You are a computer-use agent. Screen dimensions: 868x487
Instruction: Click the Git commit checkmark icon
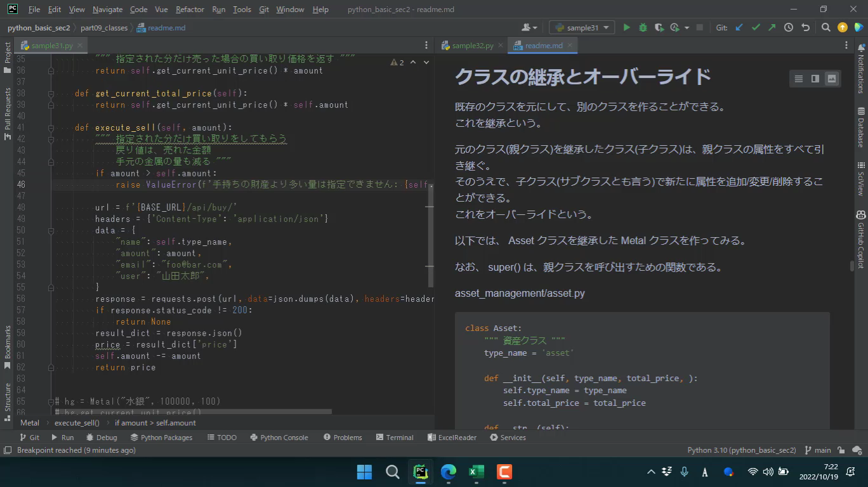756,27
